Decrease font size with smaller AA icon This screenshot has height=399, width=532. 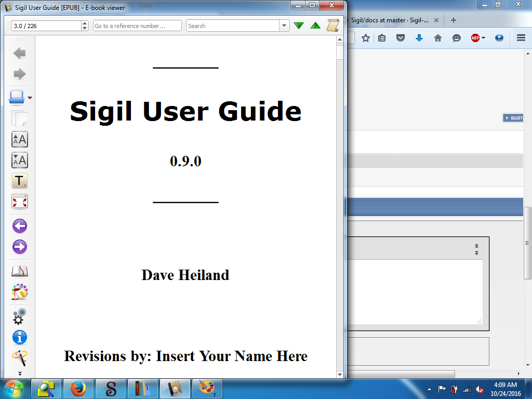19,160
